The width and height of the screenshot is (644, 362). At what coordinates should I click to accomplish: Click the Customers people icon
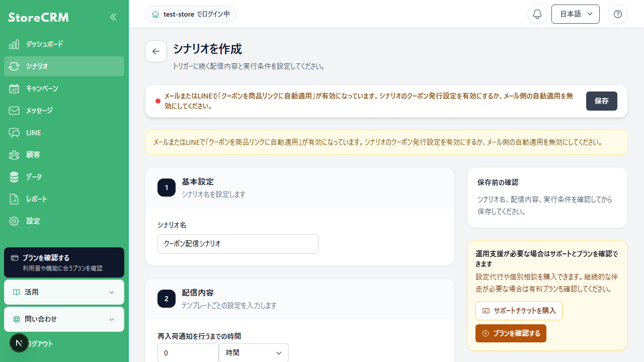click(14, 155)
